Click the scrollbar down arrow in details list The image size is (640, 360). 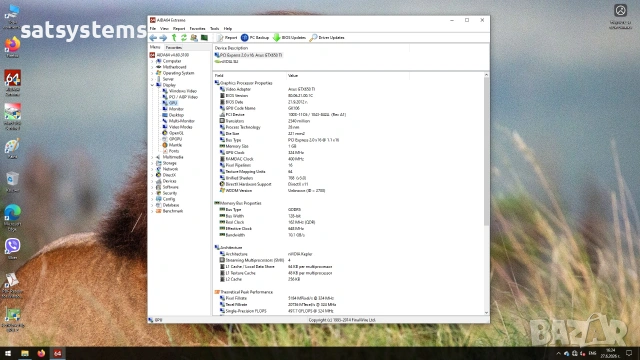click(486, 313)
